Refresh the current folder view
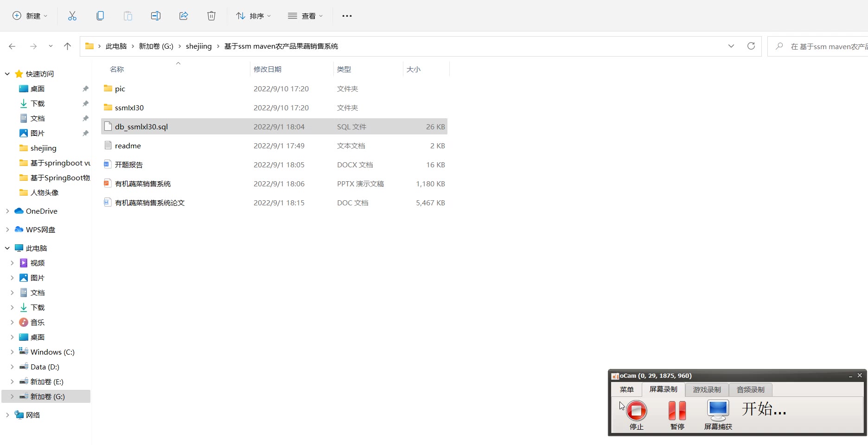The width and height of the screenshot is (868, 445). (751, 46)
